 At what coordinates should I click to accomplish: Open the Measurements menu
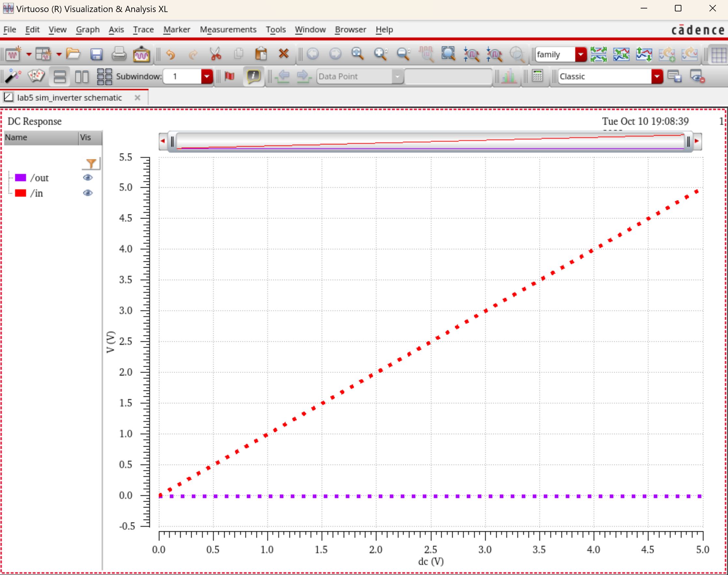click(x=228, y=30)
